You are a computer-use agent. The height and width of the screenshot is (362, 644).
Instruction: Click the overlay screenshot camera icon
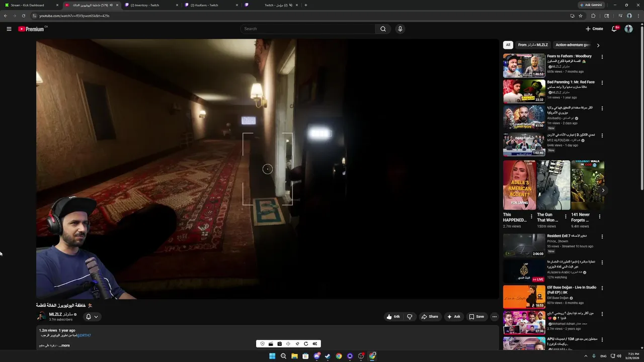pos(280,344)
